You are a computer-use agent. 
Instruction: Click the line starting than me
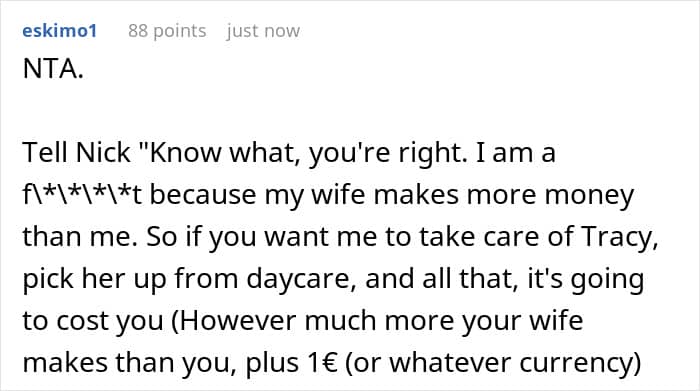pyautogui.click(x=341, y=237)
